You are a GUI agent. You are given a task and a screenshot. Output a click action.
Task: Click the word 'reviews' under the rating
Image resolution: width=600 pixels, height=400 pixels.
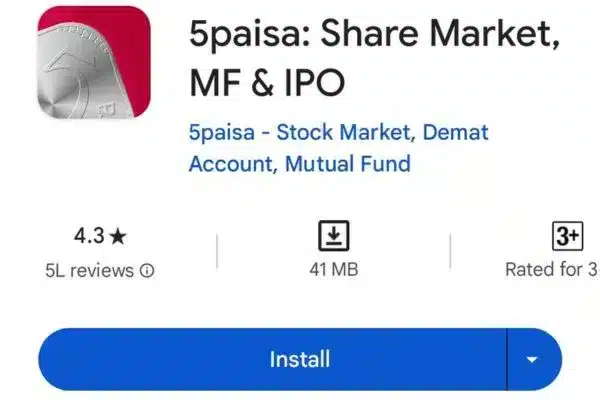tap(106, 270)
